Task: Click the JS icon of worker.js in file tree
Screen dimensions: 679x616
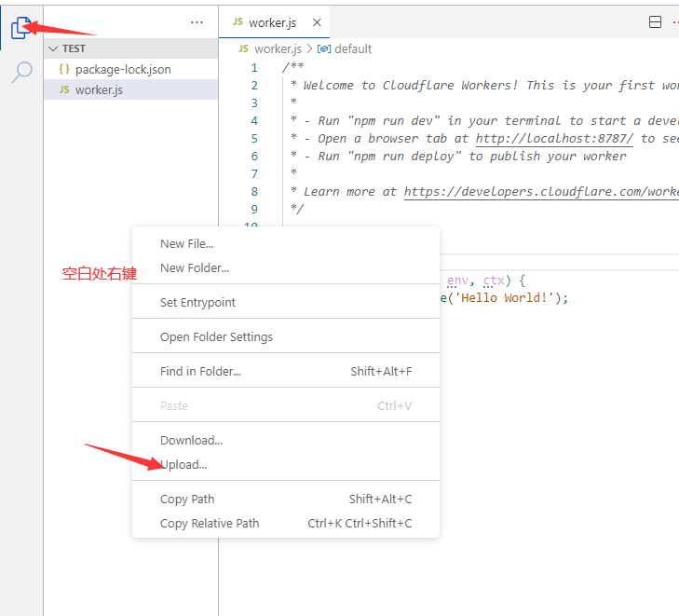Action: (x=64, y=90)
